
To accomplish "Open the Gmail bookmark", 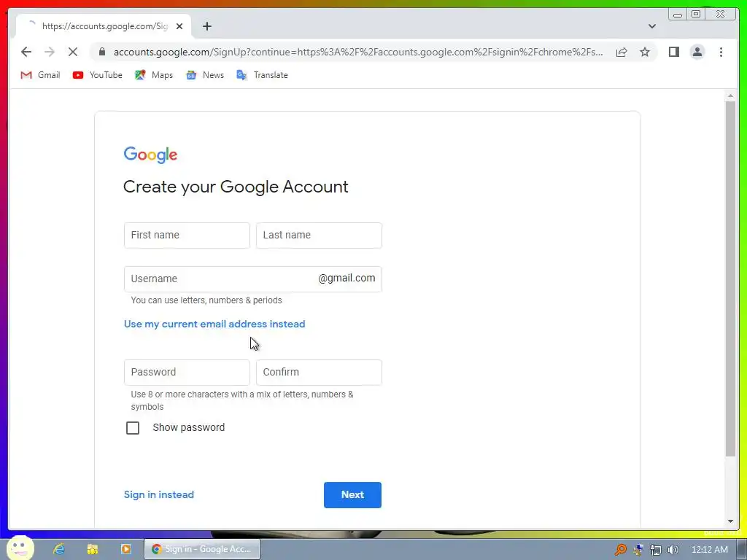I will coord(41,75).
